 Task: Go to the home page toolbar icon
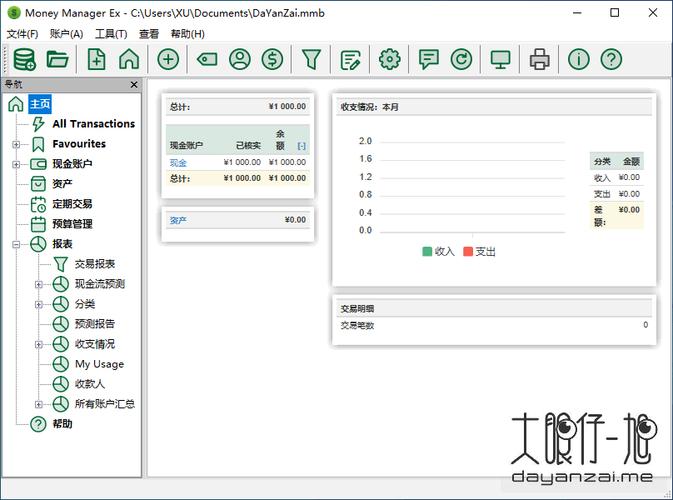pos(129,59)
